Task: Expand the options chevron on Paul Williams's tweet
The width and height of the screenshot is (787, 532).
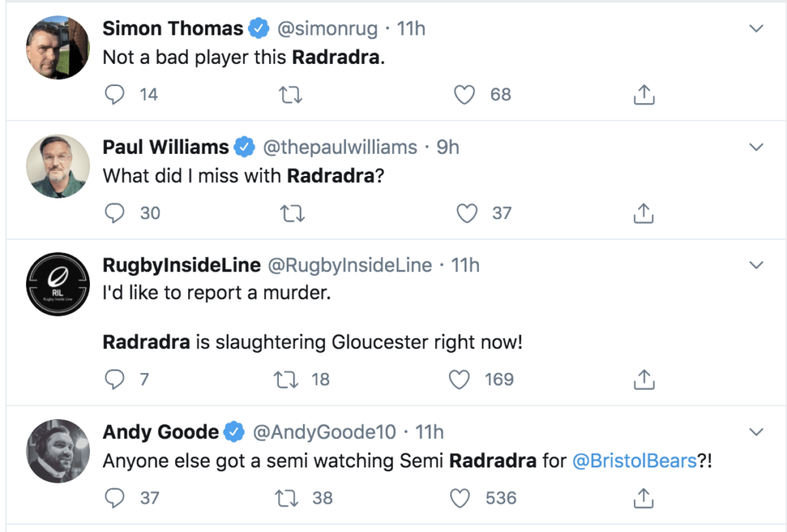Action: click(756, 147)
